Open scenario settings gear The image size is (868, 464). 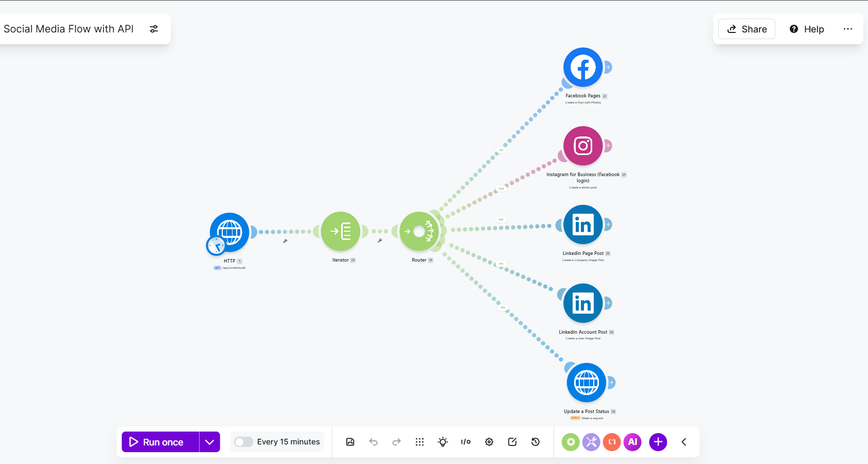(489, 442)
